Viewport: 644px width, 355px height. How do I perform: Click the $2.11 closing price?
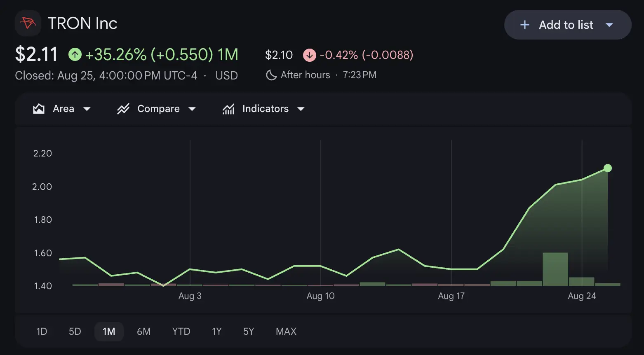tap(36, 54)
